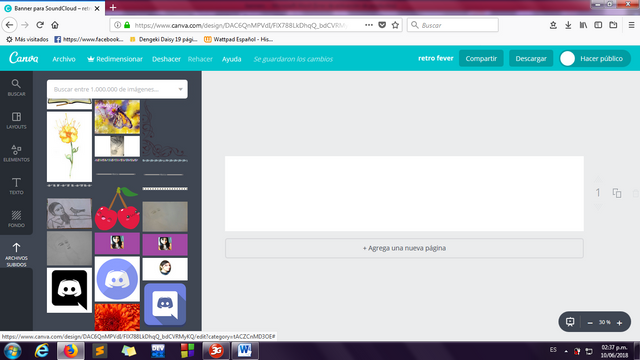Open Dev-C++ from the taskbar
Viewport: 640px width, 360px height.
coord(158,351)
